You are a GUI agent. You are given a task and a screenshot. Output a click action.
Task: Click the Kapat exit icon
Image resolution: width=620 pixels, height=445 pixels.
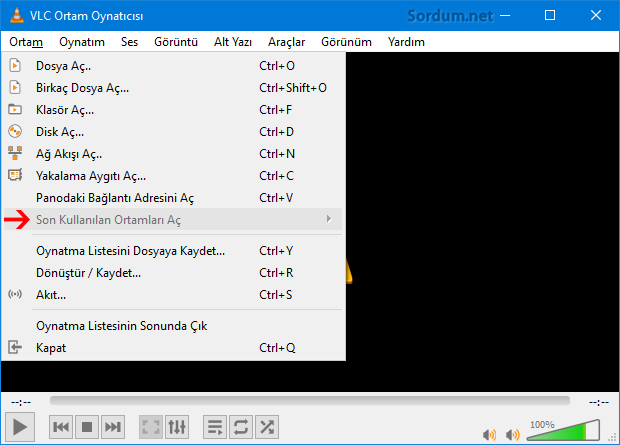(x=15, y=347)
